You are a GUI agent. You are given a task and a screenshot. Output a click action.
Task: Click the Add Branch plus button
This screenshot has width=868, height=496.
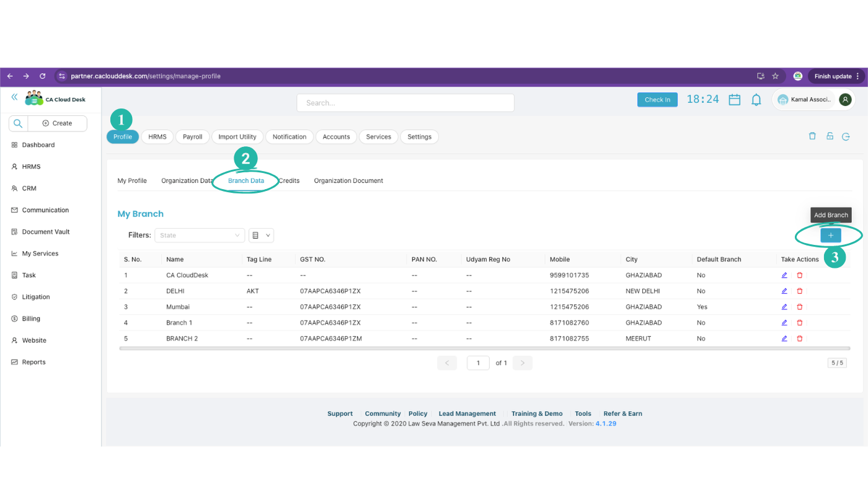pyautogui.click(x=830, y=235)
